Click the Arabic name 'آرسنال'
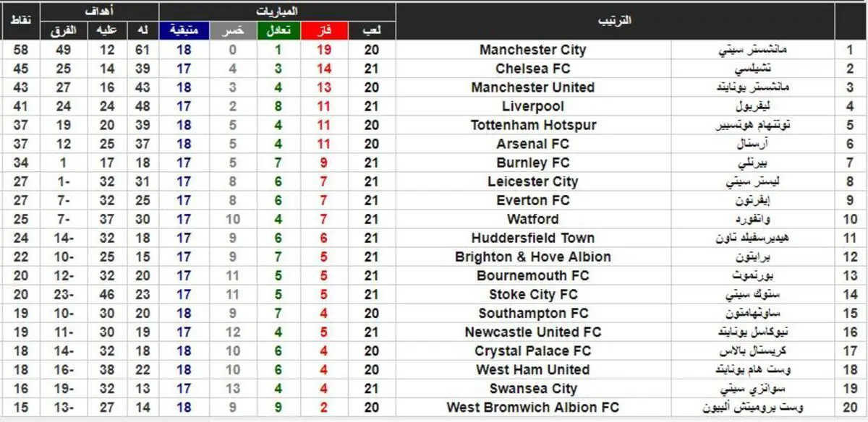The width and height of the screenshot is (868, 422). point(753,144)
